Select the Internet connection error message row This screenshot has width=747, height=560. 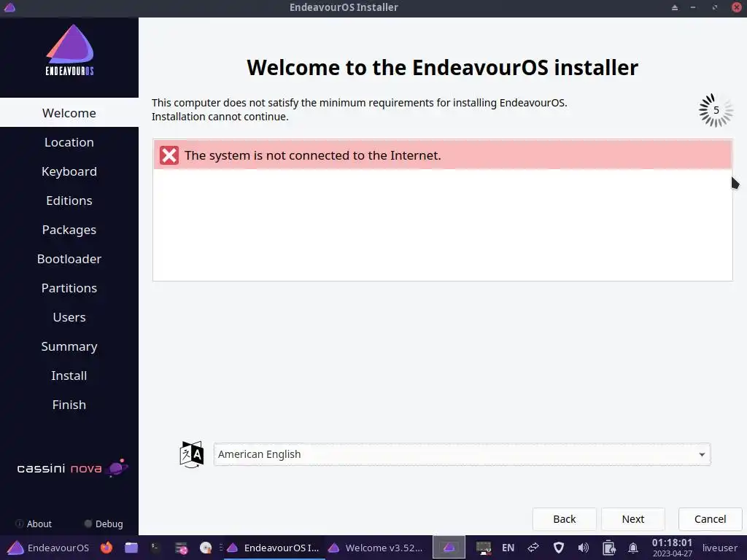(x=443, y=155)
